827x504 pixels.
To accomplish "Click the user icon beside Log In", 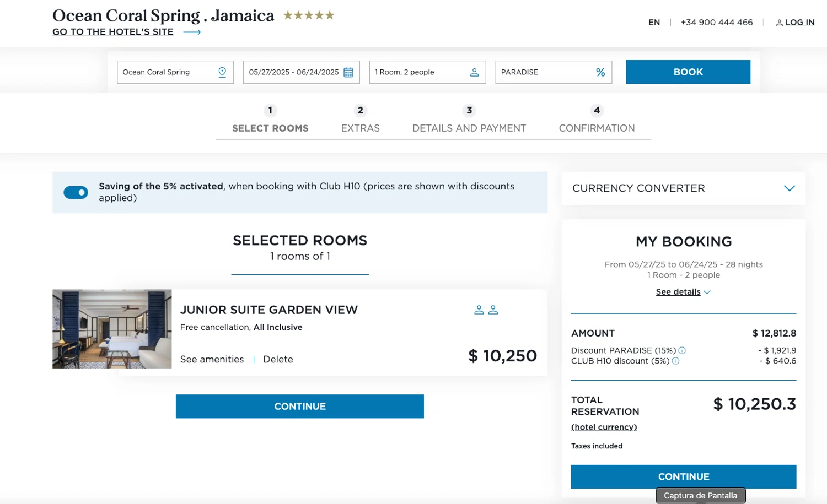I will tap(779, 23).
